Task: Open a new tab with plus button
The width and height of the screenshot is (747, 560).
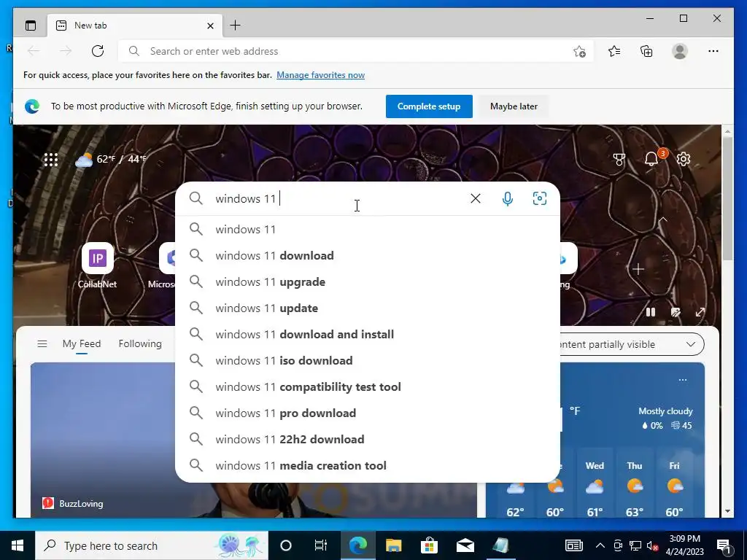Action: point(236,26)
